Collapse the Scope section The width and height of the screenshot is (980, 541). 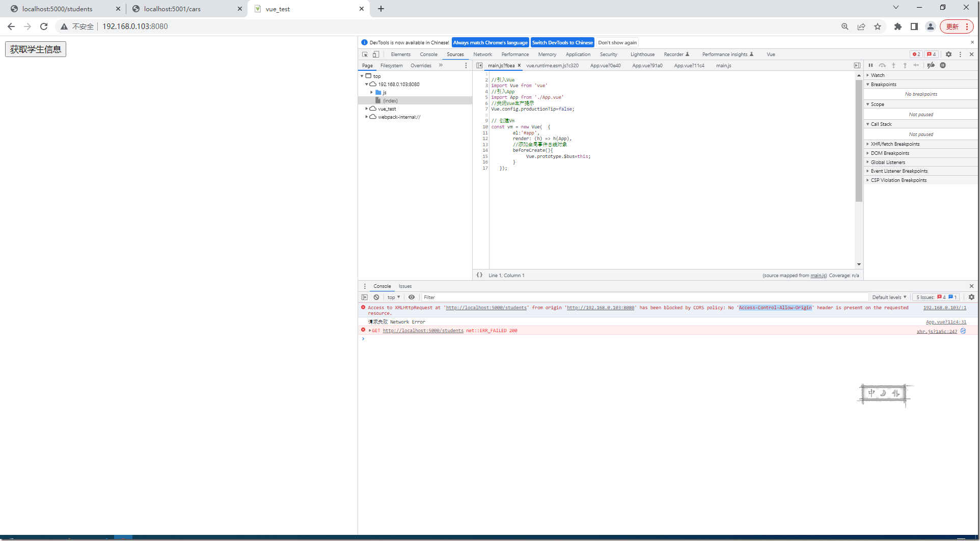(x=921, y=104)
